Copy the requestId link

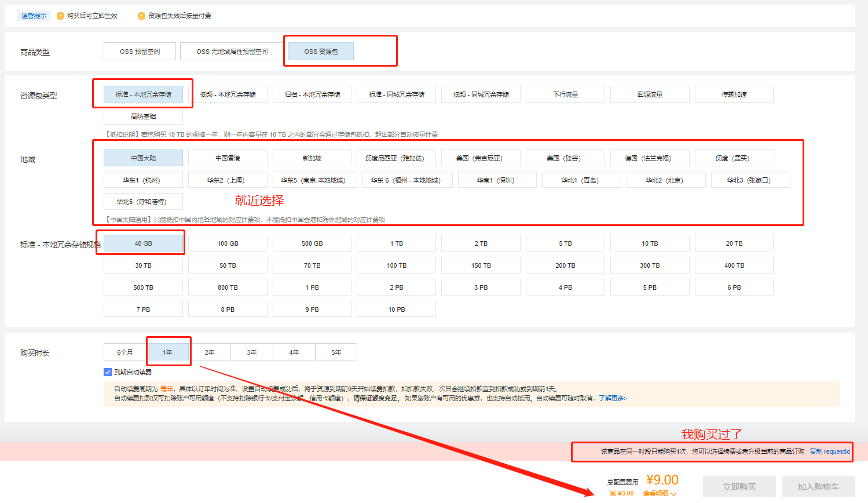pyautogui.click(x=829, y=451)
